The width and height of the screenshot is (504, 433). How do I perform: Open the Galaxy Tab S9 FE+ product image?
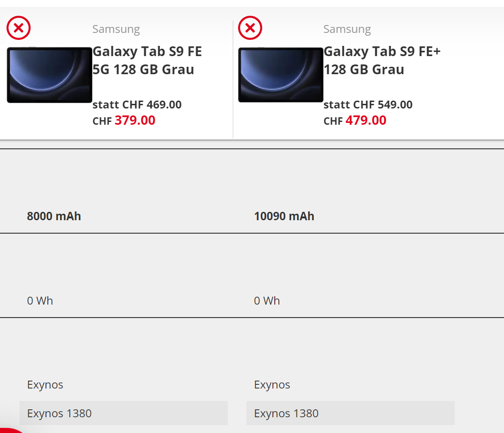pos(280,75)
